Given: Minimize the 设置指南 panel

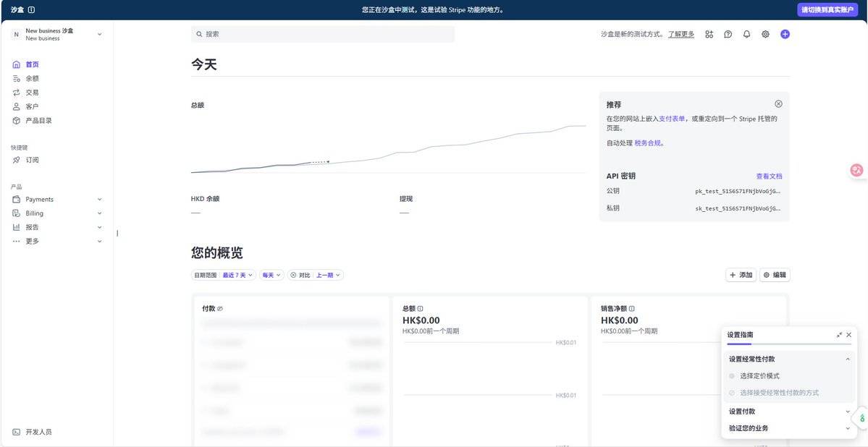Looking at the screenshot, I should click(x=839, y=335).
